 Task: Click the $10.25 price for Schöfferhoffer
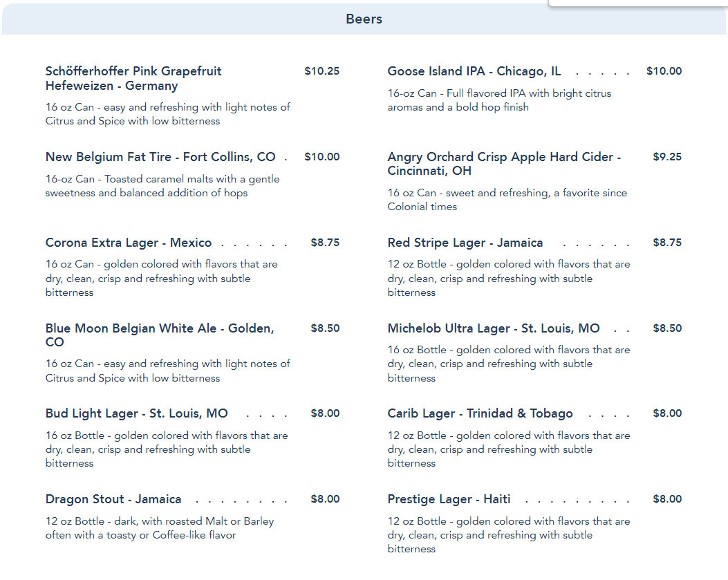coord(321,71)
